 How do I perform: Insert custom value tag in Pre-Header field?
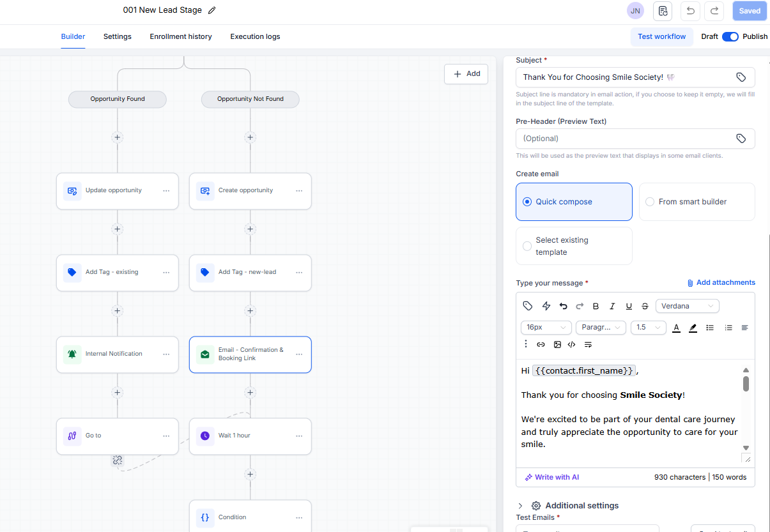click(x=741, y=139)
